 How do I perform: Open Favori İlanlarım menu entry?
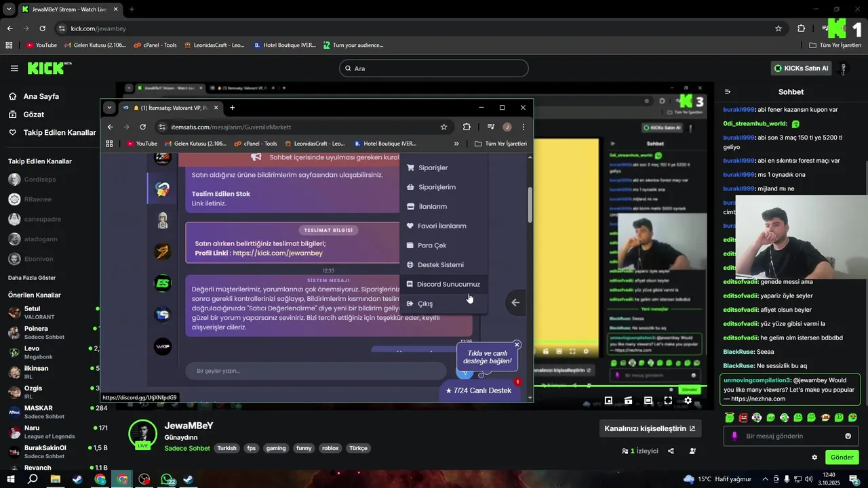(443, 226)
